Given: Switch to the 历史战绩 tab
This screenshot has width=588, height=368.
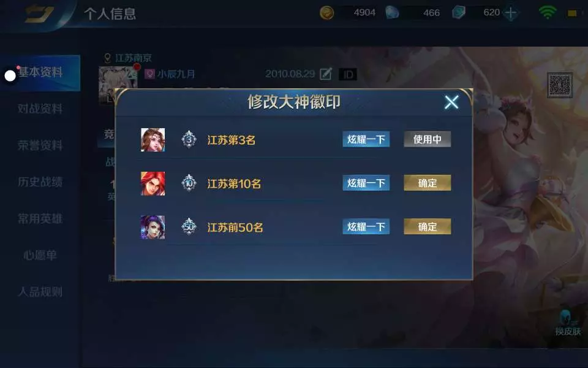Looking at the screenshot, I should pos(40,182).
